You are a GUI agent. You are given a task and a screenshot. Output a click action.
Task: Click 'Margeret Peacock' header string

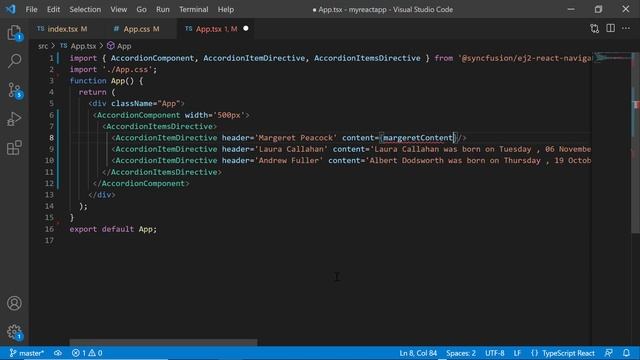point(296,138)
